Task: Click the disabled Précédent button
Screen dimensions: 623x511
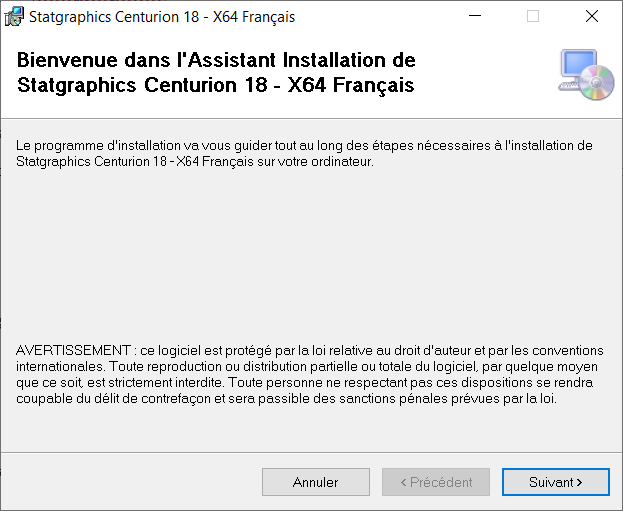Action: coord(436,482)
